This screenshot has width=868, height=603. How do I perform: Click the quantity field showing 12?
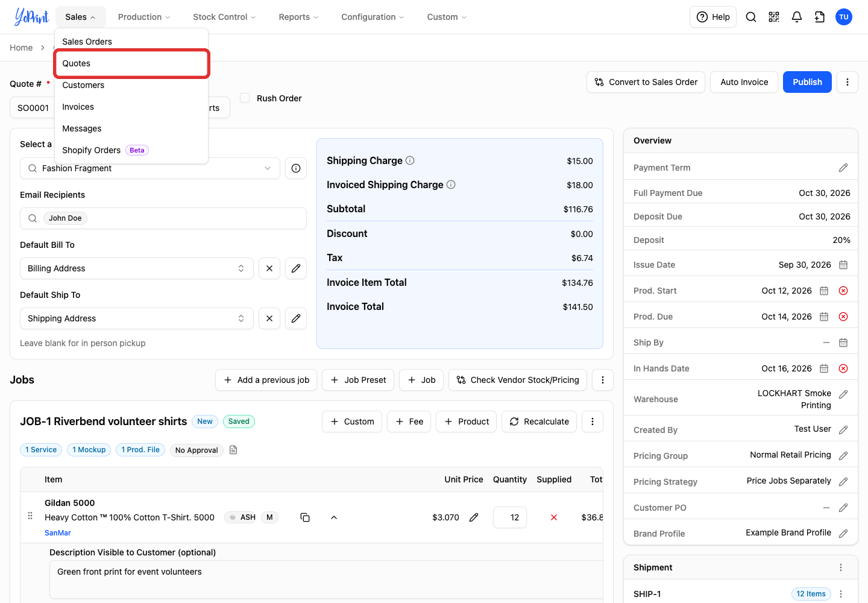click(x=510, y=517)
